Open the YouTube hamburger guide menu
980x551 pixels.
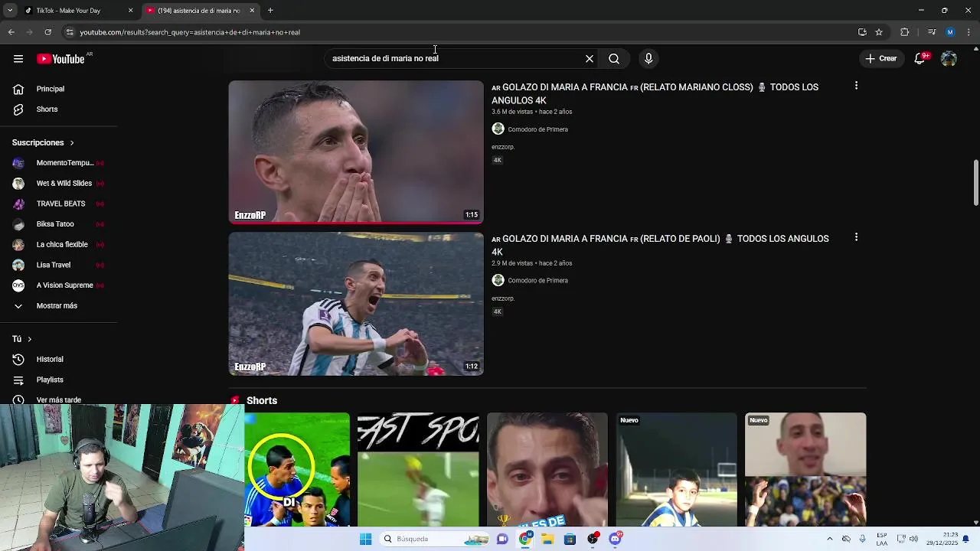tap(18, 59)
